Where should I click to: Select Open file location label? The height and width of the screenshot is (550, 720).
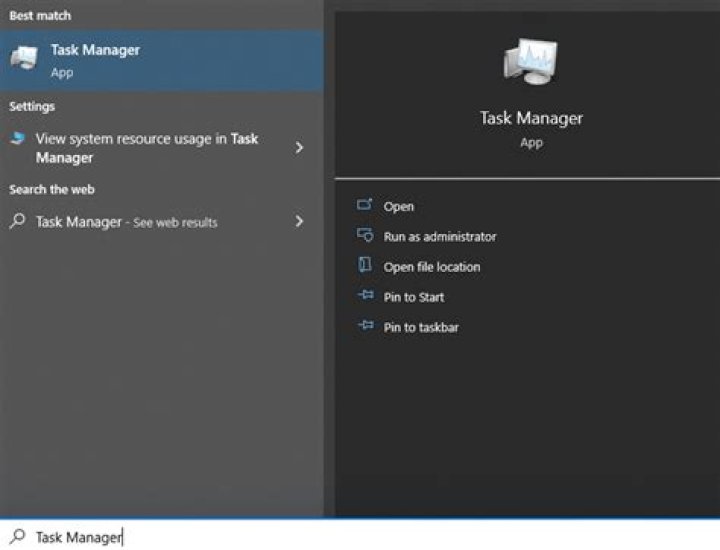(x=431, y=267)
